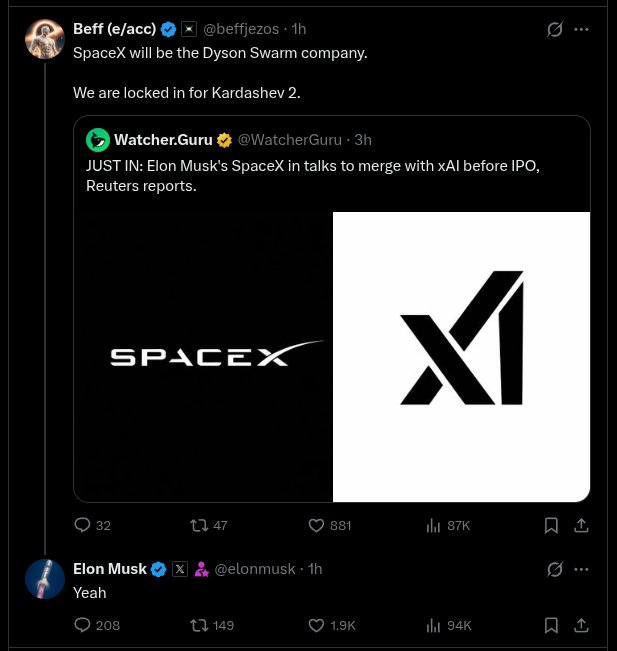Open more options menu on Beff's post

coord(582,30)
